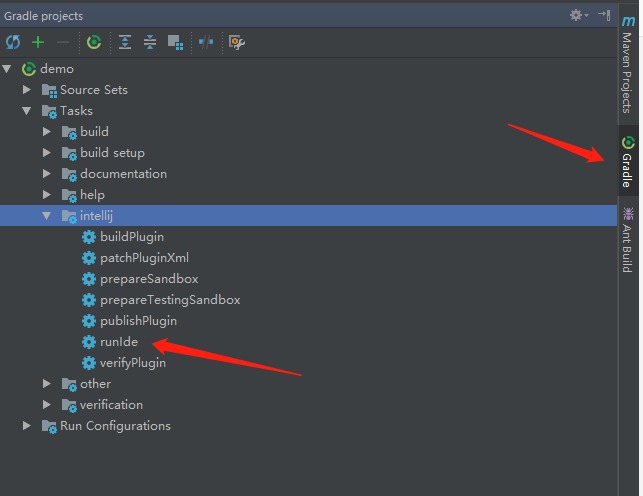643x496 pixels.
Task: Open Gradle settings wrench icon
Action: [x=237, y=43]
